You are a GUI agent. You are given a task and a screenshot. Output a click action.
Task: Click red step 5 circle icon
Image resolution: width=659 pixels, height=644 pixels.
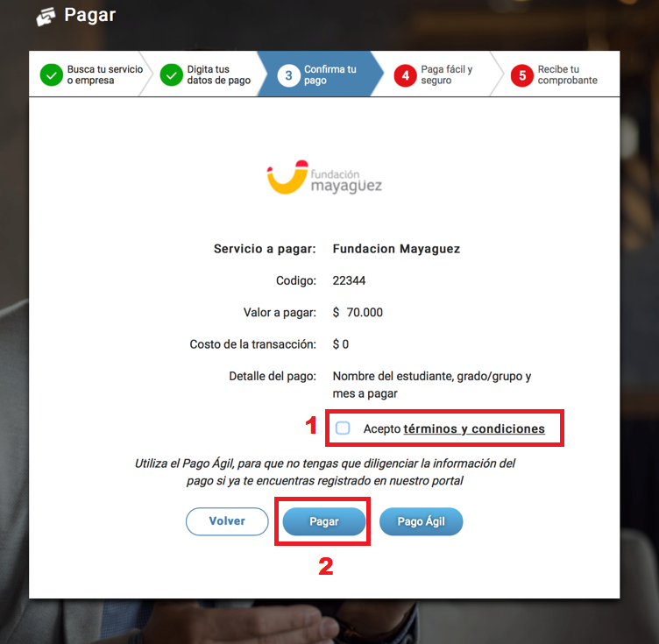coord(522,75)
